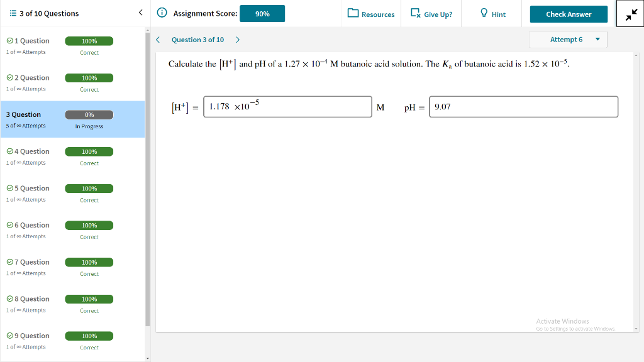Click the Give Up icon
644x362 pixels.
(x=414, y=12)
